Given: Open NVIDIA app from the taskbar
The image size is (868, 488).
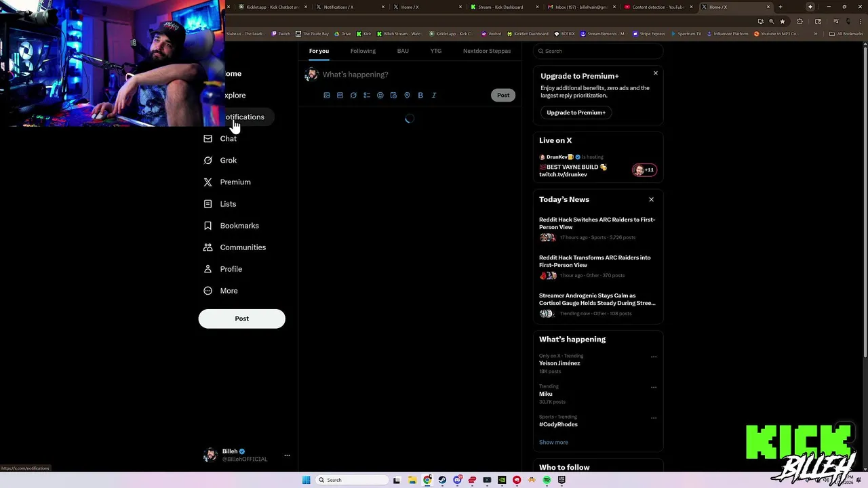Looking at the screenshot, I should pos(502,480).
